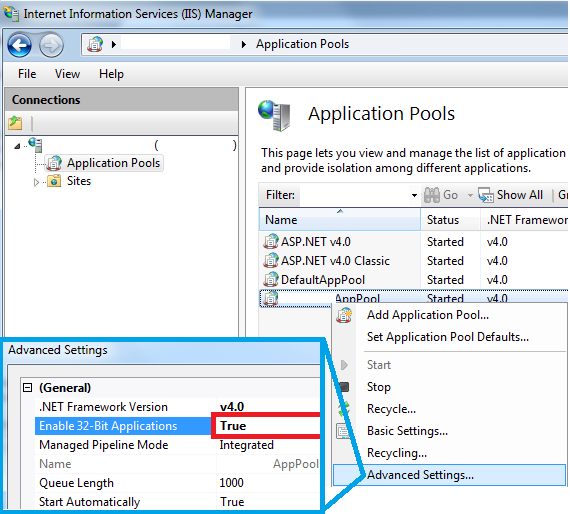Click the Go binoculars icon

coord(431,195)
